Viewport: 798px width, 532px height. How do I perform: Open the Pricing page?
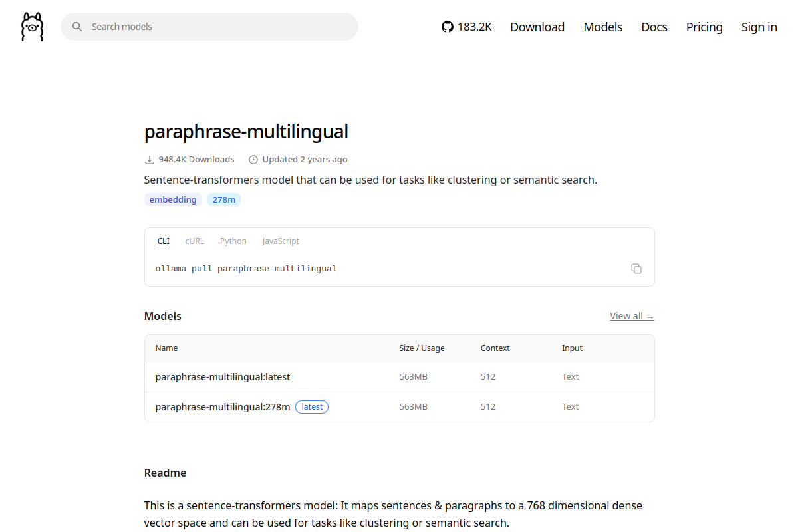click(x=704, y=27)
